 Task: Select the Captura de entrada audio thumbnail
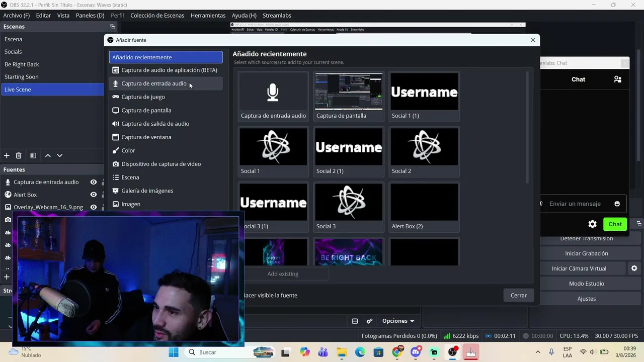point(273,96)
